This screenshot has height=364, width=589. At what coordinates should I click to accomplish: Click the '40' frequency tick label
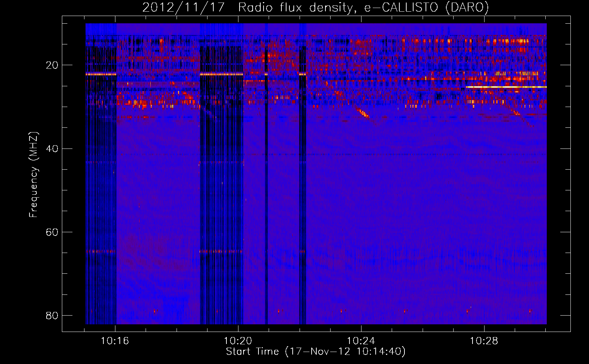pos(52,149)
